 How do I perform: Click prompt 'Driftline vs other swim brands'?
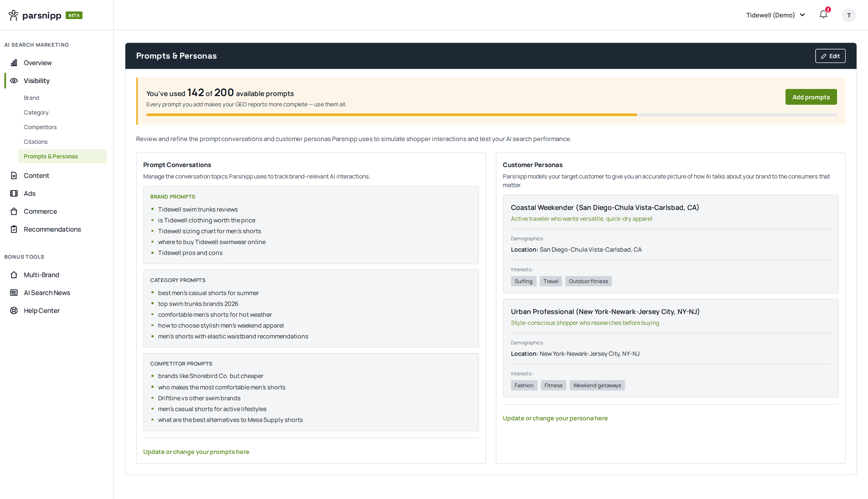click(199, 398)
